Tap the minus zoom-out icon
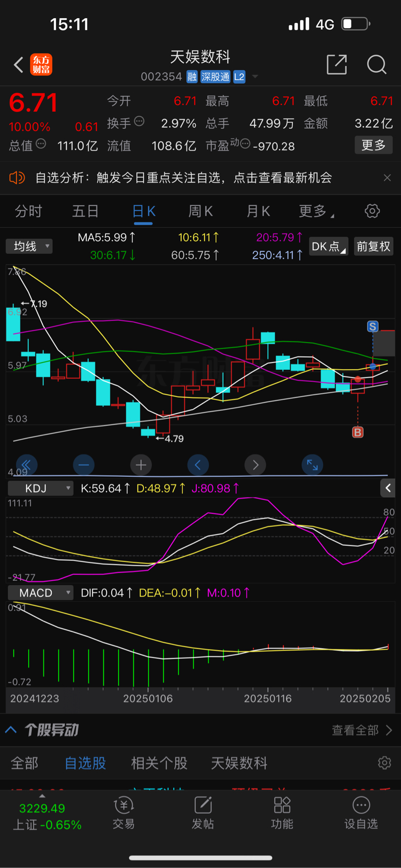Image resolution: width=401 pixels, height=868 pixels. (84, 465)
